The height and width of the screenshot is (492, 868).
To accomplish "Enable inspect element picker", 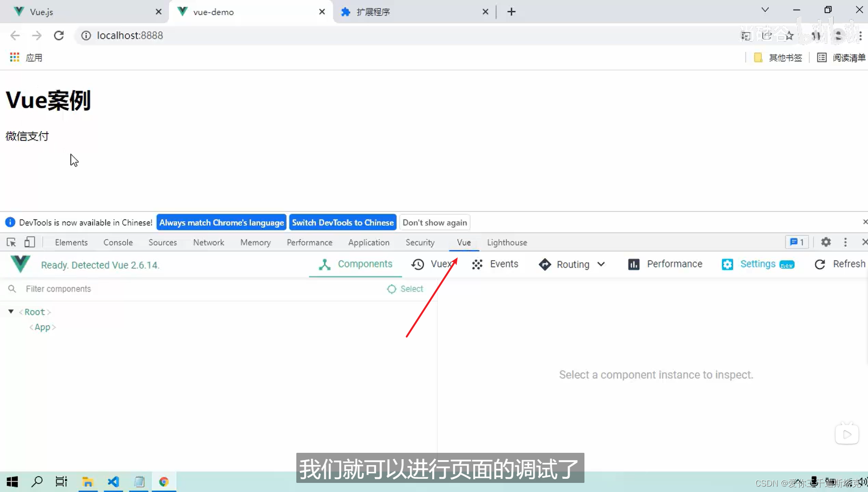I will (11, 242).
